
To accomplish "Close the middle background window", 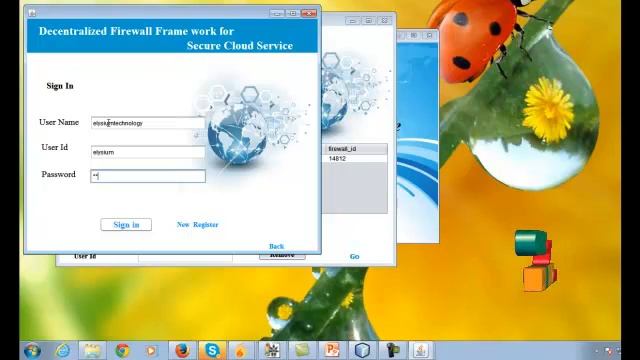I will 384,20.
